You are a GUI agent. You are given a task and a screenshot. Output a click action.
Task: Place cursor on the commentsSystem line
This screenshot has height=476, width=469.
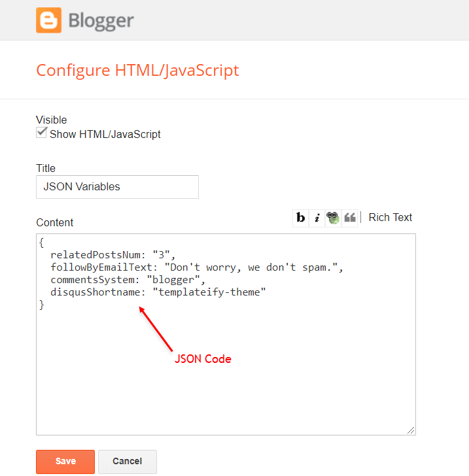coord(128,280)
